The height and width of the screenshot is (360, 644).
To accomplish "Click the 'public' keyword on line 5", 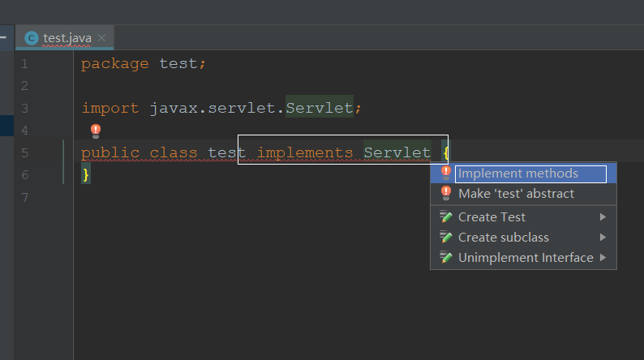I will coord(110,153).
